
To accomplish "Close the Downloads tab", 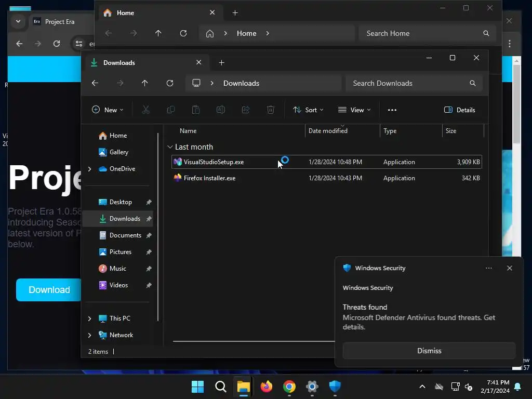I will coord(199,62).
